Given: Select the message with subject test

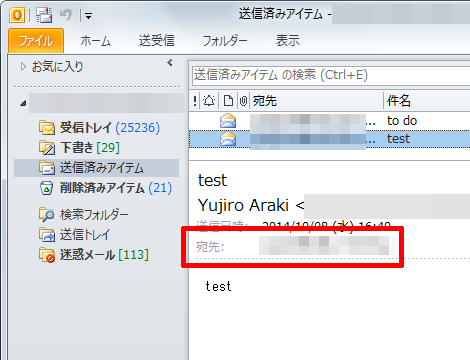Looking at the screenshot, I should [x=329, y=139].
